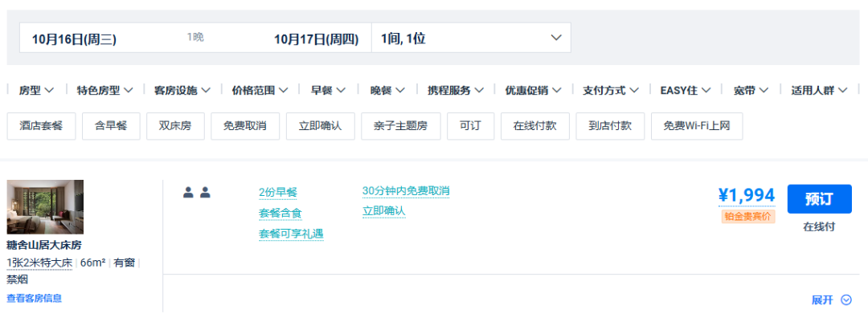Open the 查看客房信息 link

pos(35,298)
